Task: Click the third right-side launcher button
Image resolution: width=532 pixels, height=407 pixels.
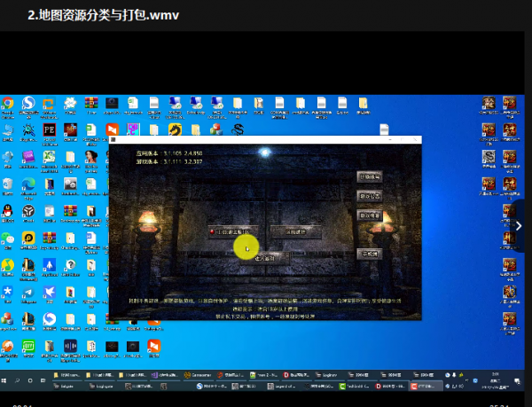Action: tap(370, 215)
